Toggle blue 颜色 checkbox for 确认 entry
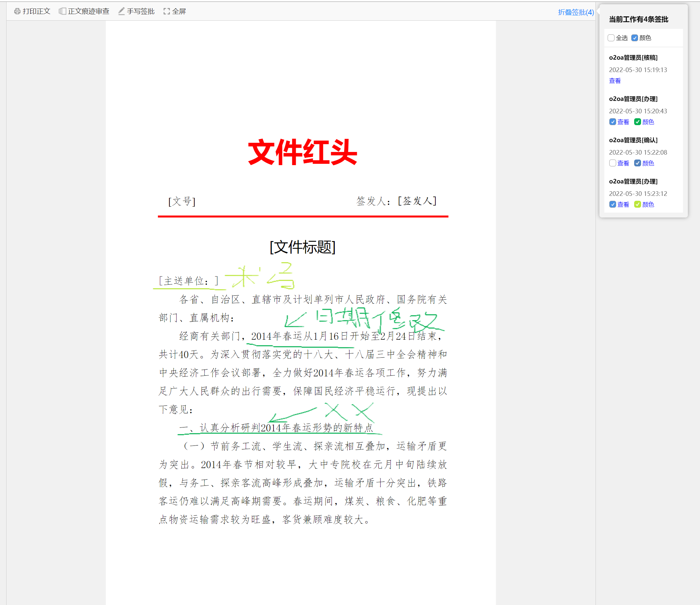This screenshot has width=700, height=605. click(637, 163)
